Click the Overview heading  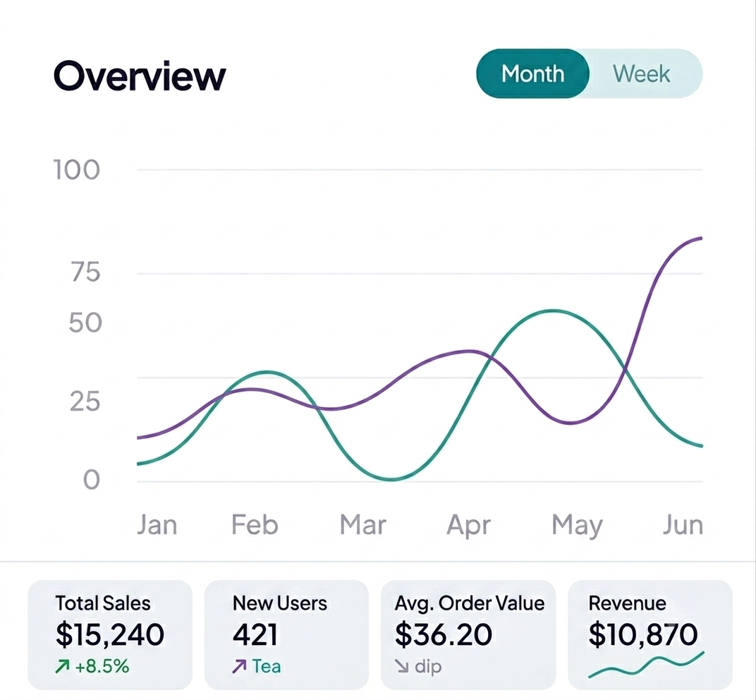pyautogui.click(x=140, y=76)
